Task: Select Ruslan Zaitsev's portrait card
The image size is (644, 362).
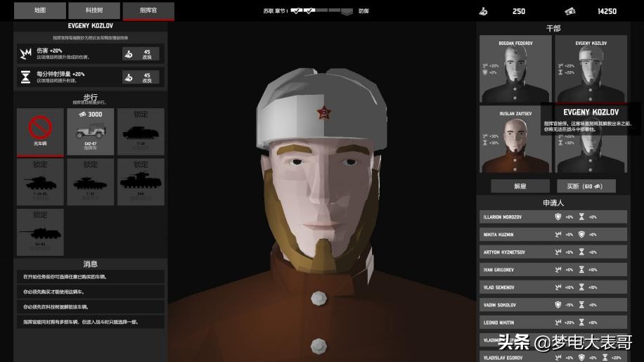Action: point(515,139)
